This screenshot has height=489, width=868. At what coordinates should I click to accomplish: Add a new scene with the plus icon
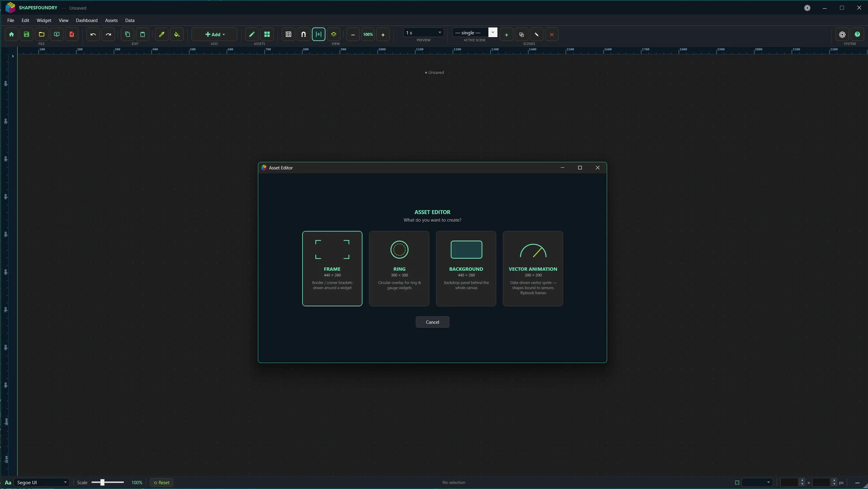point(507,34)
